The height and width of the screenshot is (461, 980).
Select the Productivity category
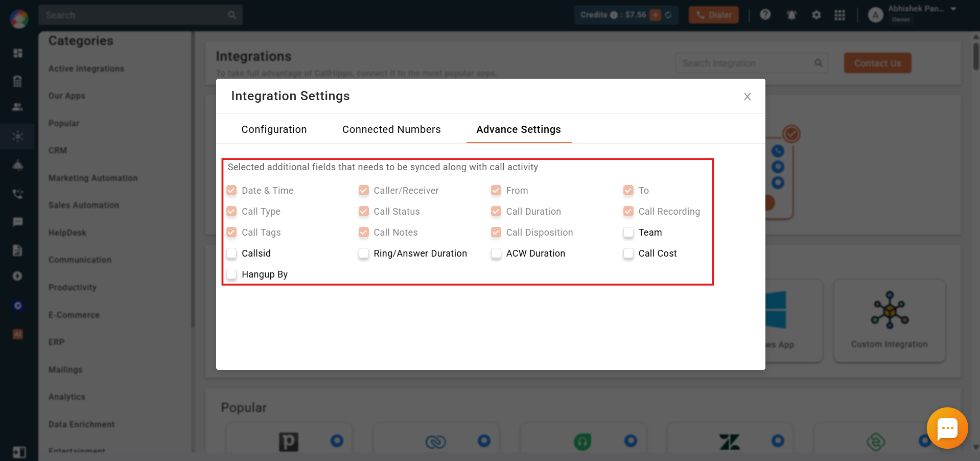73,287
